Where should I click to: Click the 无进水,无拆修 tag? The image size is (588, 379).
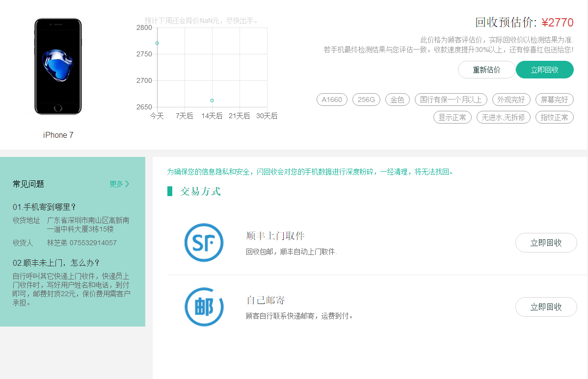(503, 117)
